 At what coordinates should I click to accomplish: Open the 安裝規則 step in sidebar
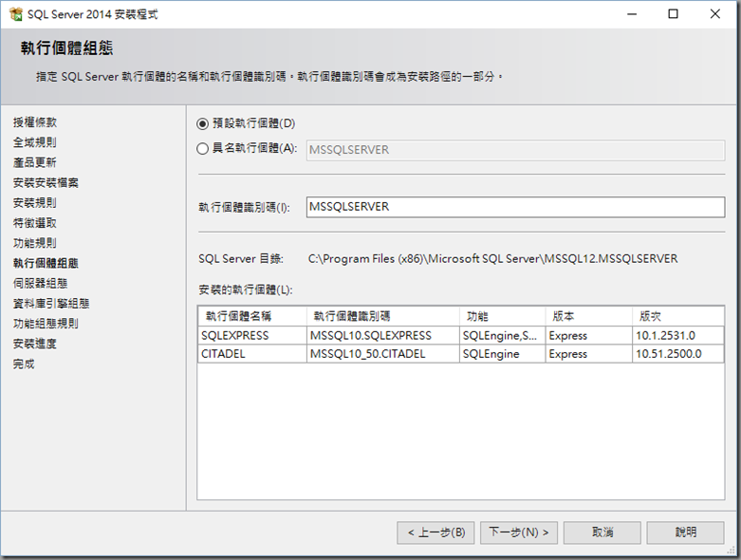click(35, 203)
